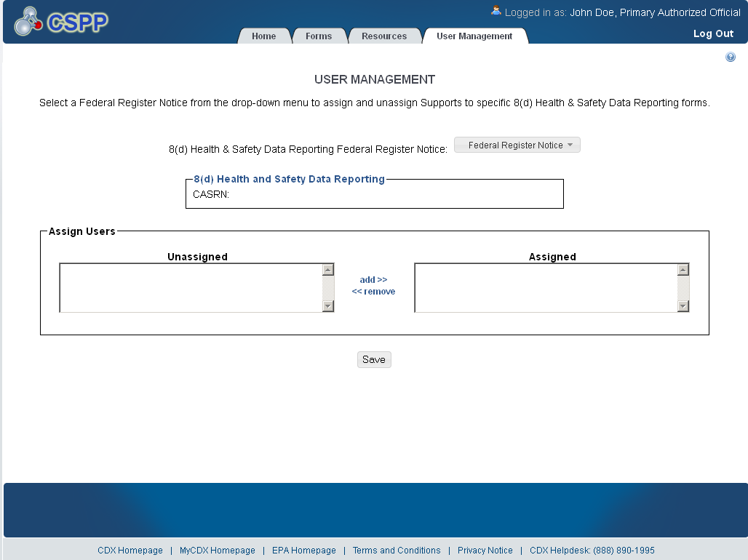Click CDX Helpdesk phone number link

(x=592, y=550)
